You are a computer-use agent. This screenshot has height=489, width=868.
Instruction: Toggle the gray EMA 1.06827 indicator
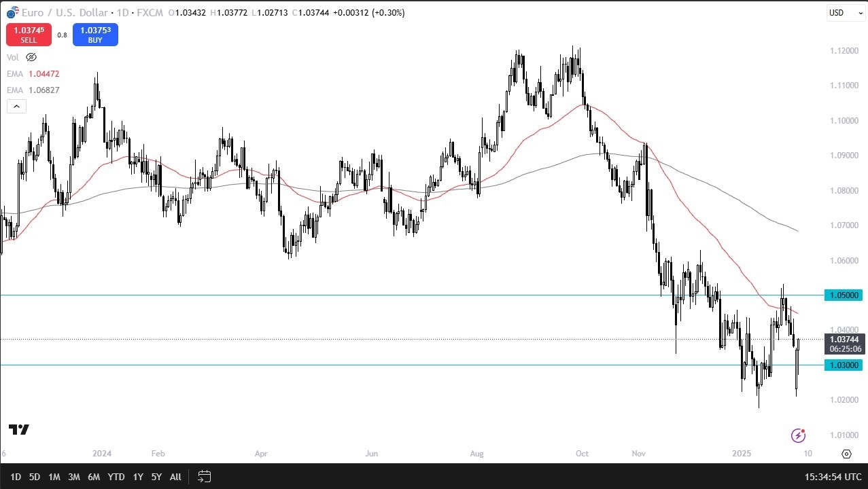[x=44, y=90]
